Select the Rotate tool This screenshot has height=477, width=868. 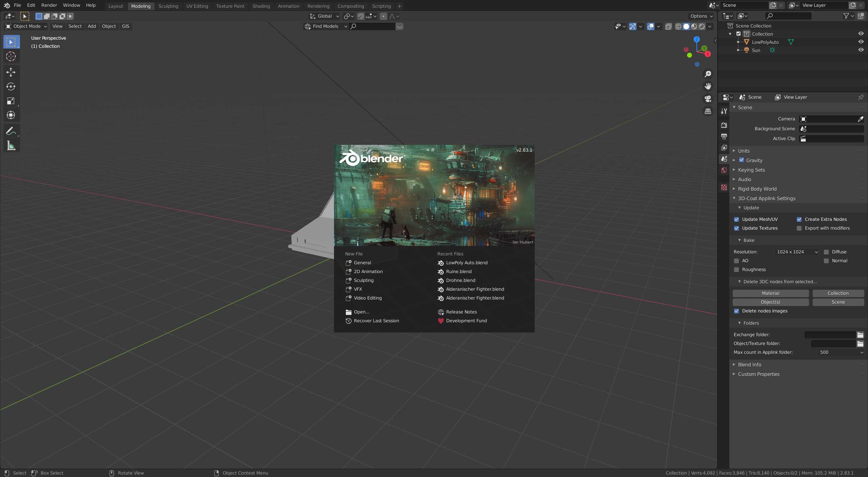(x=11, y=87)
